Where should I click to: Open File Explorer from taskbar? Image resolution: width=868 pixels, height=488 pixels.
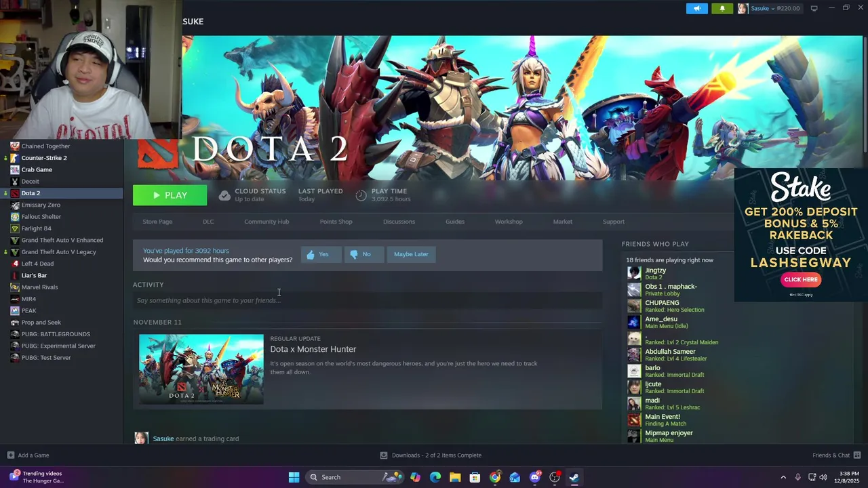455,477
